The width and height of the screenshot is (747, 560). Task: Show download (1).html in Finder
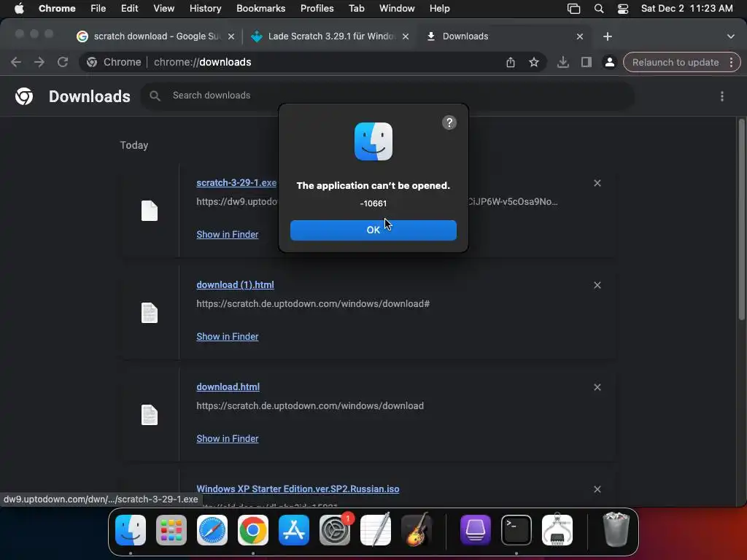(x=228, y=336)
